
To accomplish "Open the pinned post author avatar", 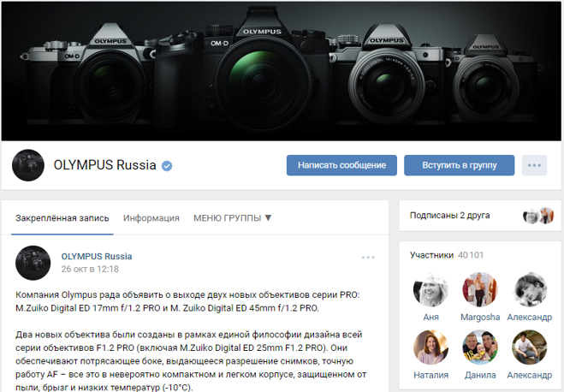I will (33, 263).
